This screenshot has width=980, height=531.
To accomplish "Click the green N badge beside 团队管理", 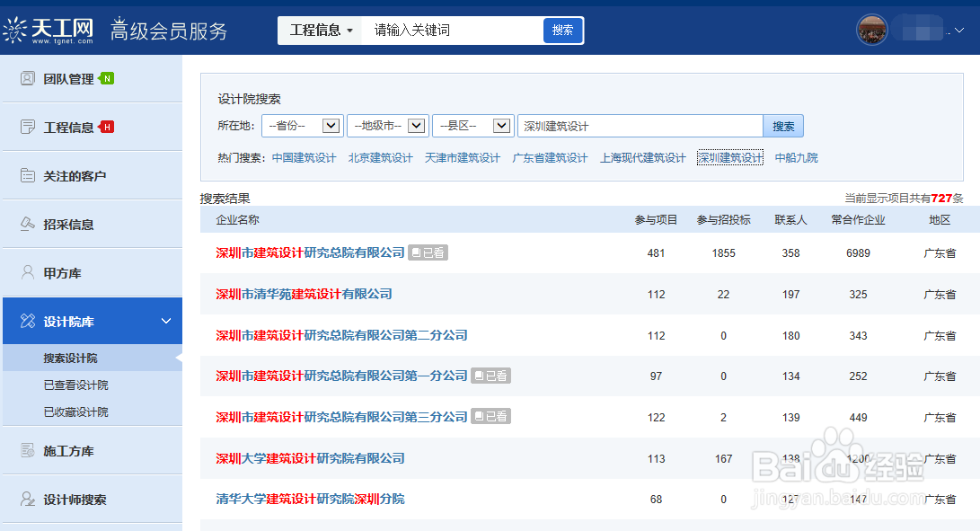I will (x=107, y=78).
